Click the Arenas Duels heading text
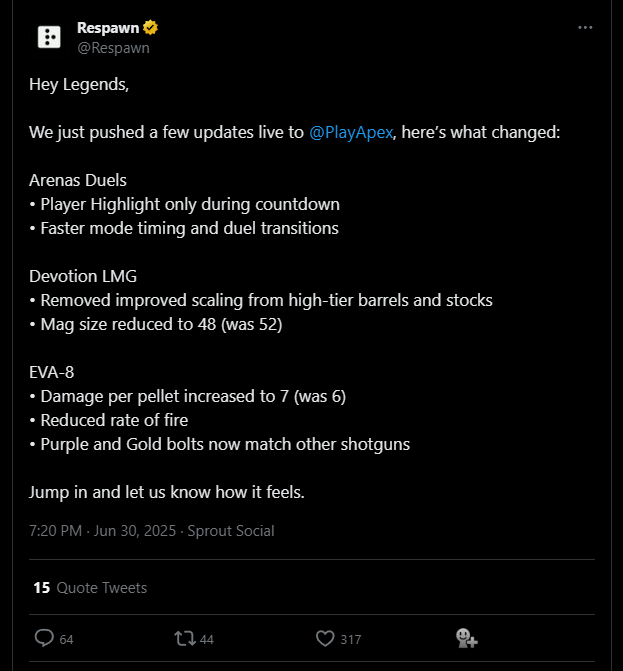623x671 pixels. 78,181
